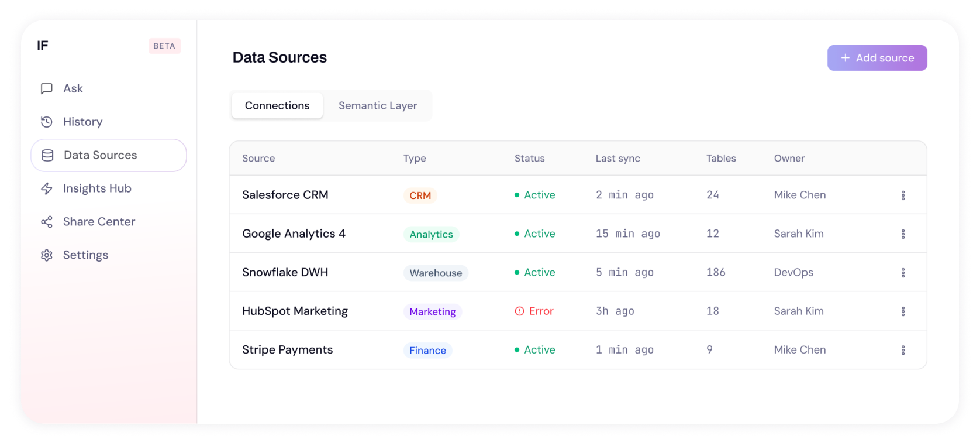
Task: Open row menu for Salesforce CRM
Action: tap(903, 195)
